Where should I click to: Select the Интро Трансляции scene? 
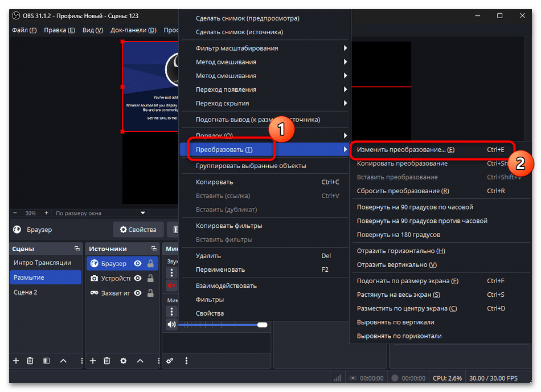(x=42, y=263)
